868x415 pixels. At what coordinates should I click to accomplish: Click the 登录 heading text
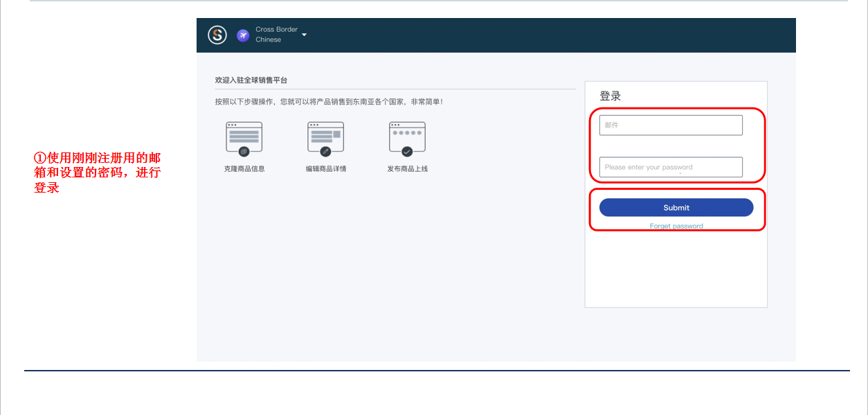point(611,96)
